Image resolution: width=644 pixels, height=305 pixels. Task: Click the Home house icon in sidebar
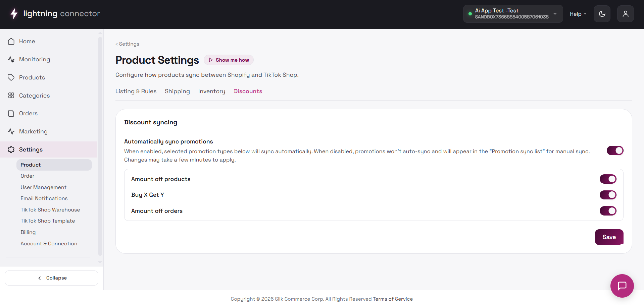point(11,41)
